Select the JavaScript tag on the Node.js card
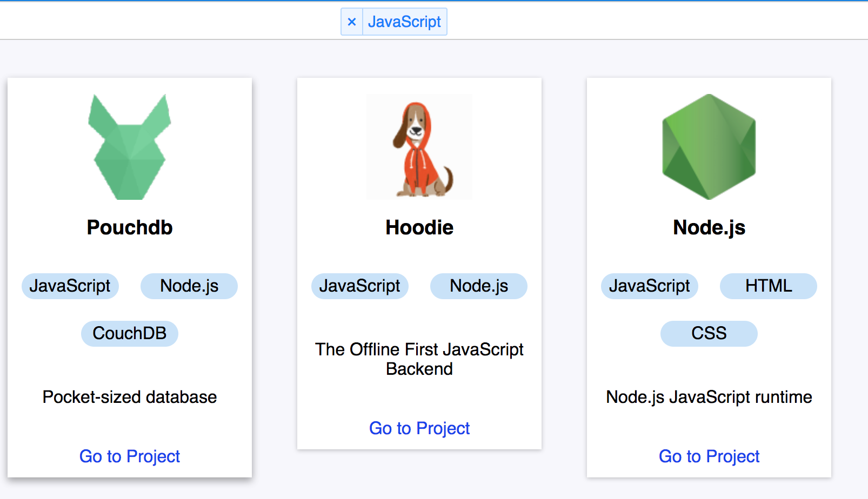The width and height of the screenshot is (868, 499). click(650, 286)
